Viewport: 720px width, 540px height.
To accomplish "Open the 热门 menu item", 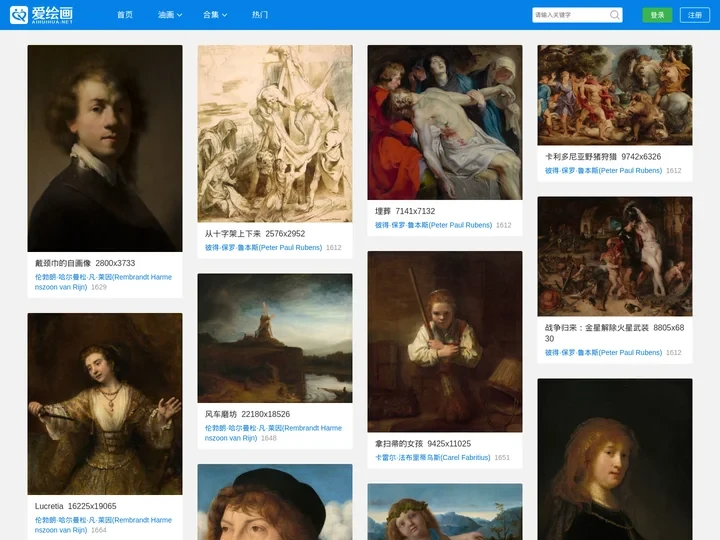I will point(260,15).
